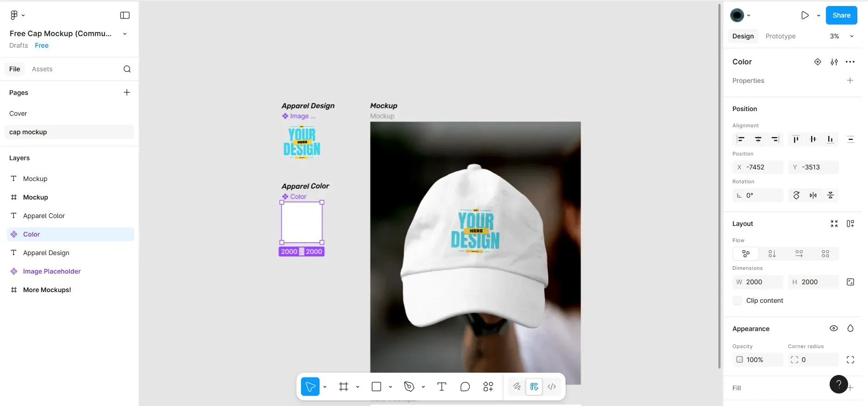This screenshot has width=868, height=406.
Task: Collapse layout resize-to-fit icon
Action: point(834,224)
